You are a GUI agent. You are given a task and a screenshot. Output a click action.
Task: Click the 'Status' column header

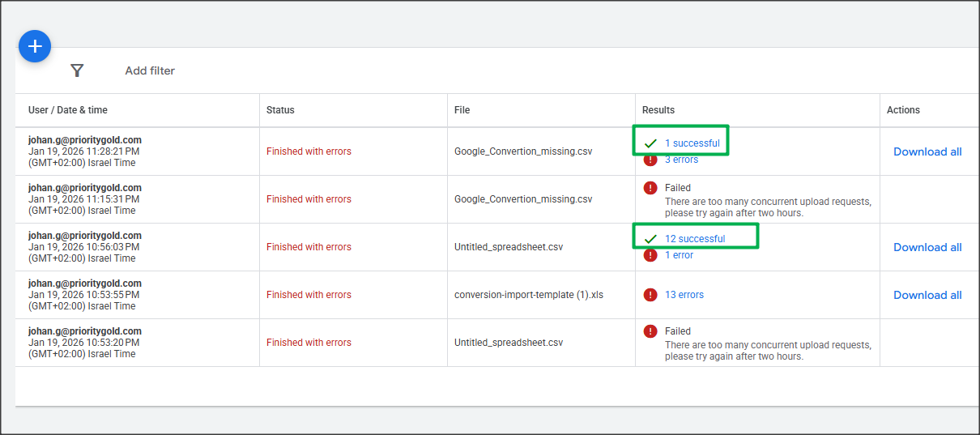click(280, 110)
